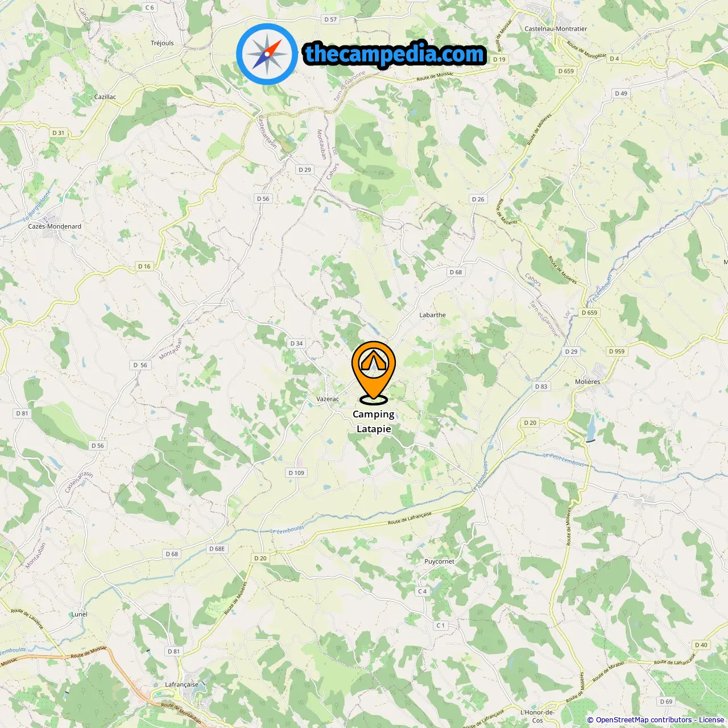728x728 pixels.
Task: Select the Molières town label
Action: coord(588,382)
